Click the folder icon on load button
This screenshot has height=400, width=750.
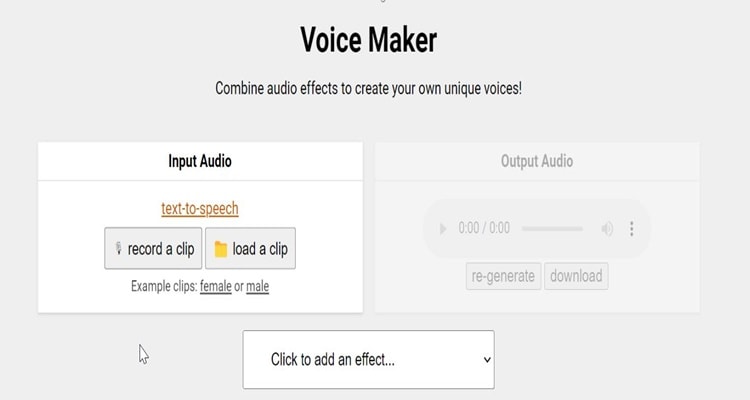coord(221,249)
